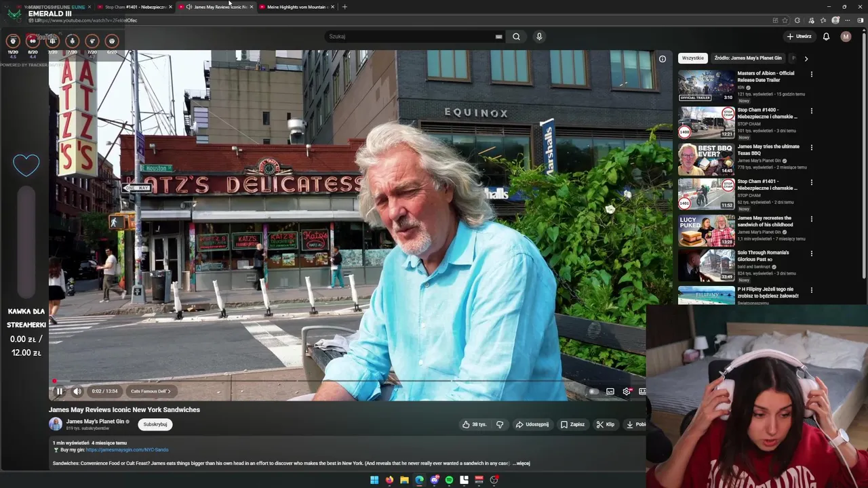Open Stop Cham #1400 video title
The width and height of the screenshot is (868, 488).
point(767,113)
